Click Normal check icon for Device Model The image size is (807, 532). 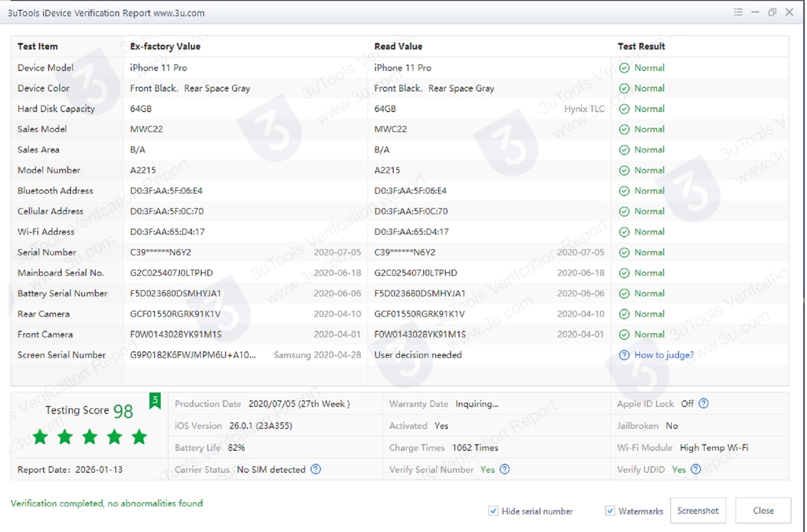624,68
